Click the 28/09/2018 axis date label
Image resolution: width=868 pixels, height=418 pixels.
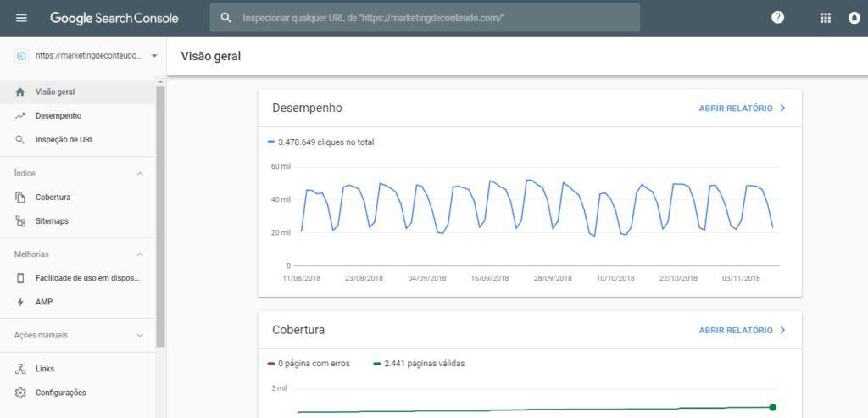click(x=553, y=278)
